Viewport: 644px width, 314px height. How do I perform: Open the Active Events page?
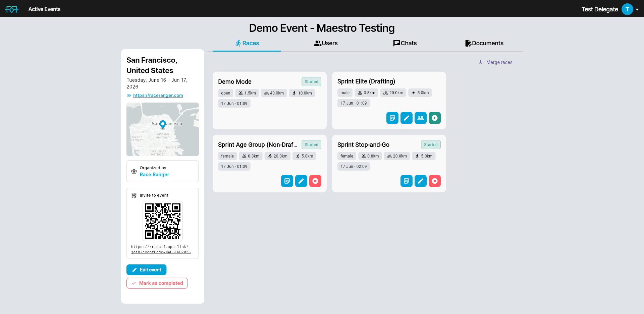point(44,9)
